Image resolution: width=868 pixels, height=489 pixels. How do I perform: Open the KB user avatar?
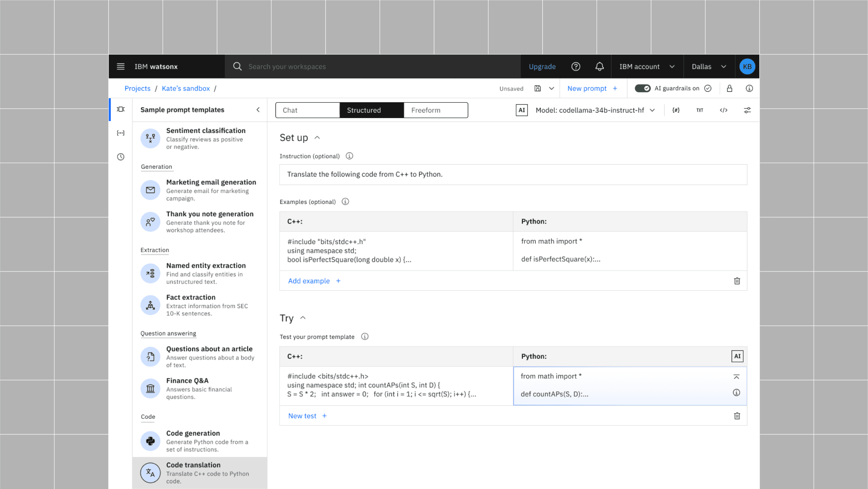(747, 66)
